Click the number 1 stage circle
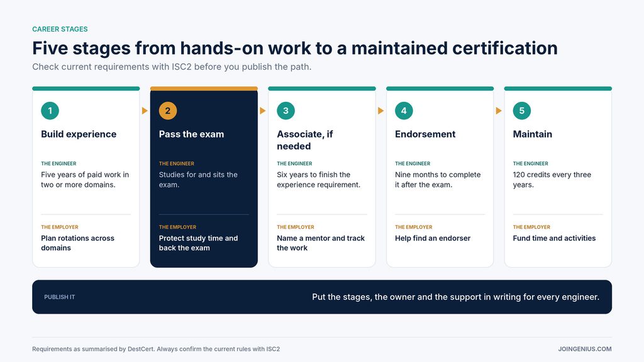This screenshot has height=362, width=644. [x=50, y=111]
